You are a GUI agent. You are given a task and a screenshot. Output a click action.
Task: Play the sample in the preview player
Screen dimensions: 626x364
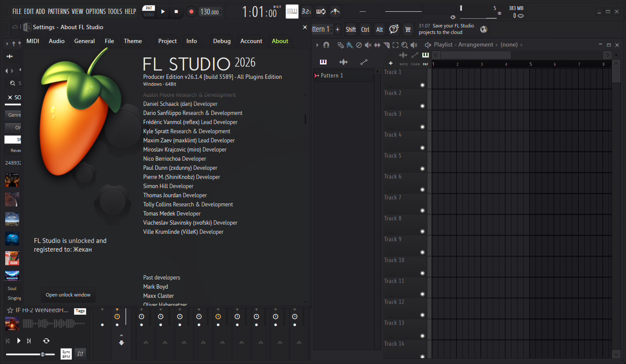[x=19, y=340]
